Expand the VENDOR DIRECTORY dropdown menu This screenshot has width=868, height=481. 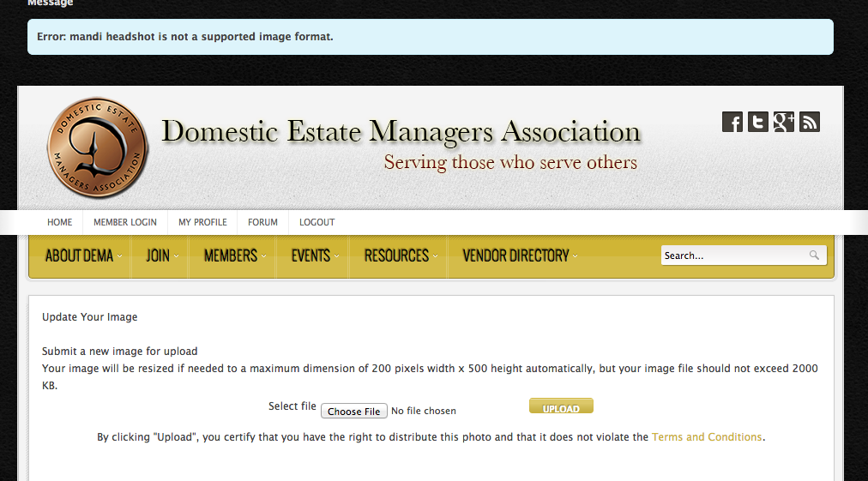click(520, 256)
